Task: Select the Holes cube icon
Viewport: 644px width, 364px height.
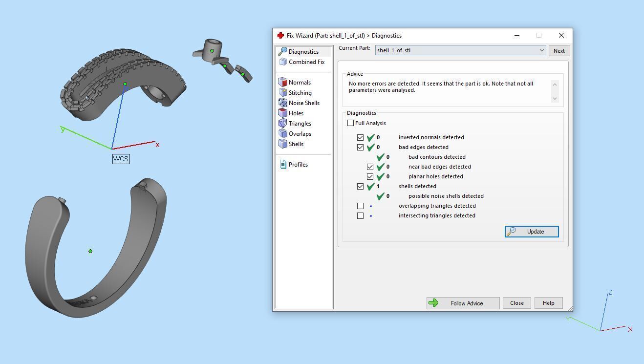Action: coord(282,113)
